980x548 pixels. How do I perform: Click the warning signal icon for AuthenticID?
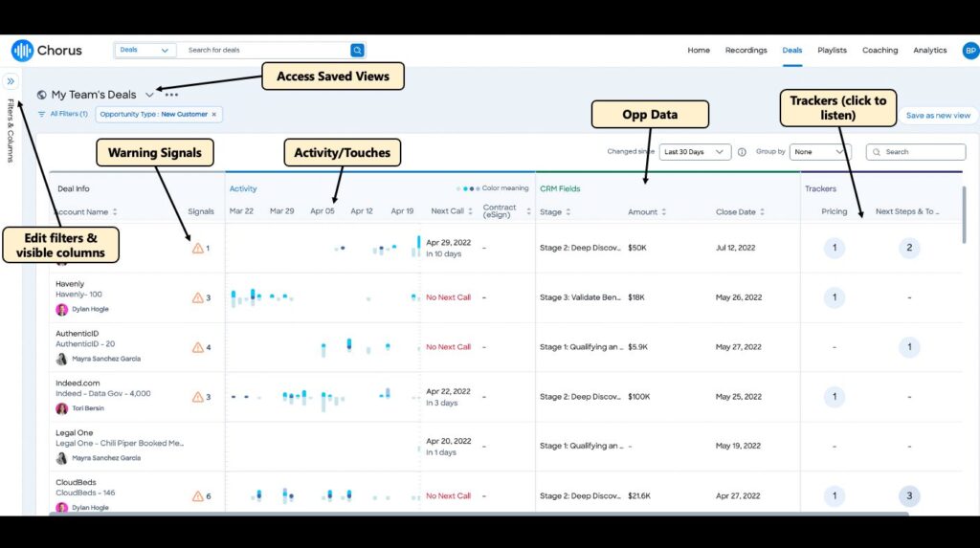(x=197, y=347)
